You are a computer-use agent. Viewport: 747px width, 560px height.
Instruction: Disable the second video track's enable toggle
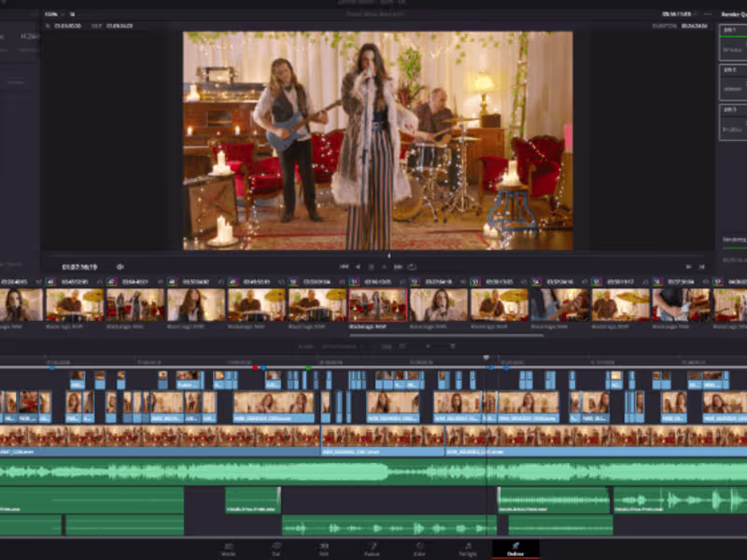pyautogui.click(x=6, y=399)
